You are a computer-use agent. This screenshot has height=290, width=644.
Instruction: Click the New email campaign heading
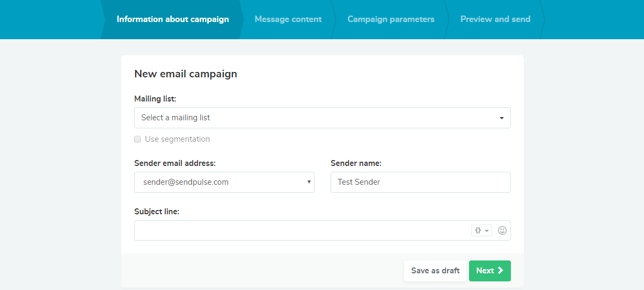pyautogui.click(x=186, y=74)
